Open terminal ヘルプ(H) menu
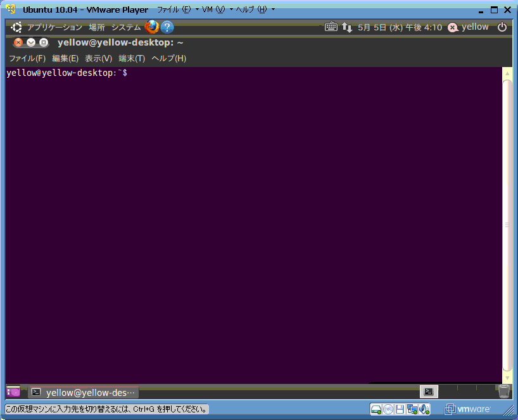This screenshot has height=420, width=518. click(169, 58)
